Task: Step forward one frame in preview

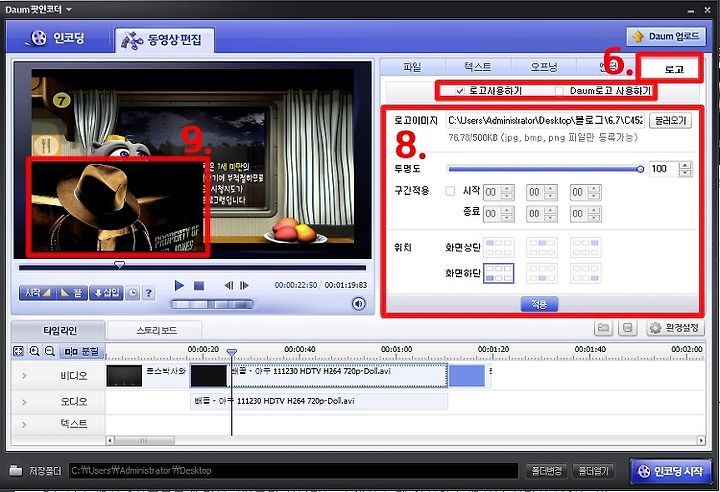Action: [x=244, y=285]
